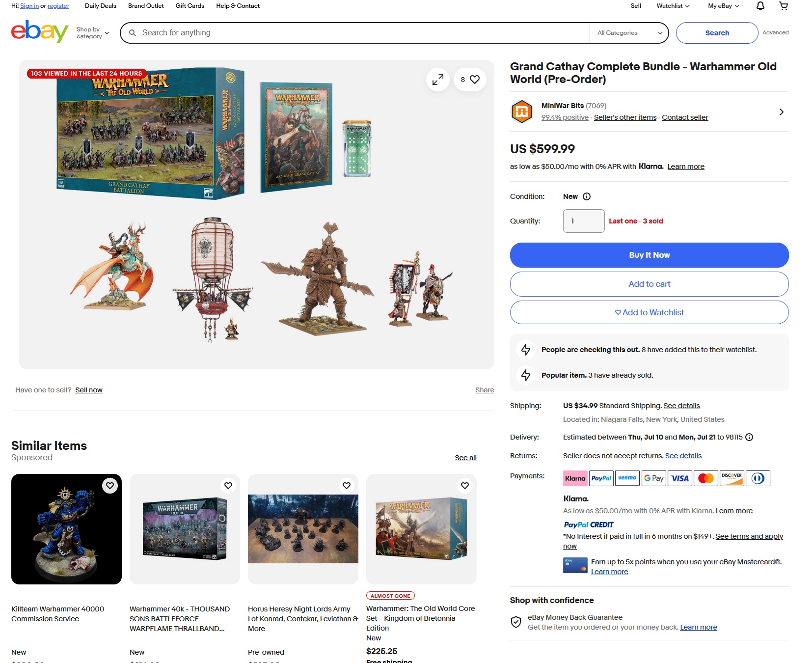Open the notifications bell icon
This screenshot has width=812, height=663.
tap(760, 6)
